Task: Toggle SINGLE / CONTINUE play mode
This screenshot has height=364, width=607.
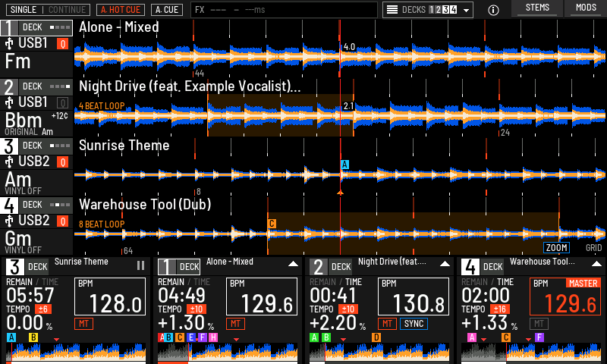Action: coord(48,10)
